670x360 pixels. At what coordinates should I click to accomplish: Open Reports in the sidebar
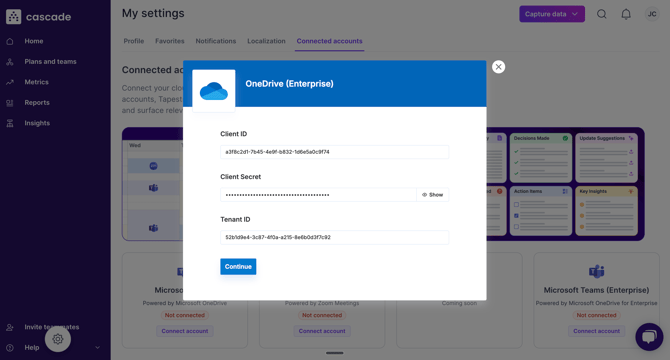point(37,102)
